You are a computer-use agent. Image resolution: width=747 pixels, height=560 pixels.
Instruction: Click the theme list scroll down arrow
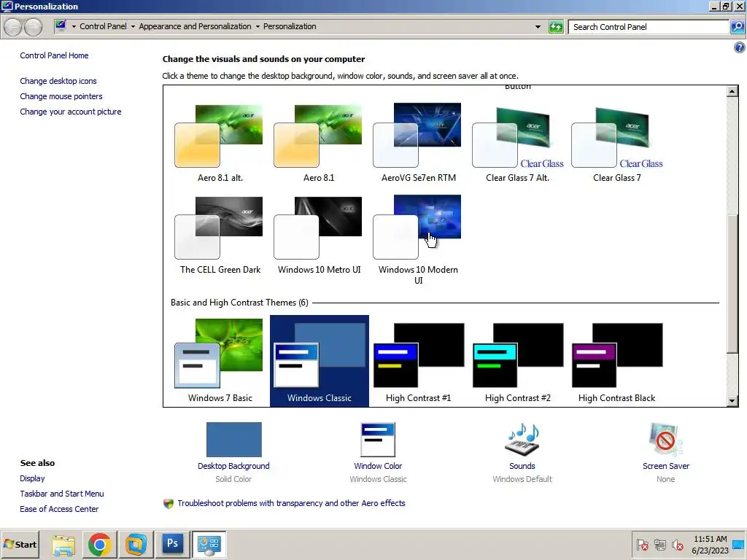[x=732, y=401]
